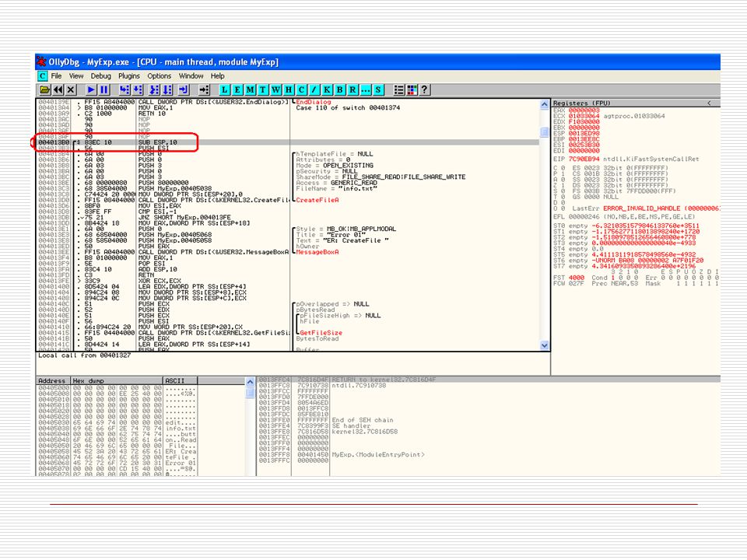Click the Step over toolbar icon
Image resolution: width=747 pixels, height=560 pixels.
click(138, 89)
